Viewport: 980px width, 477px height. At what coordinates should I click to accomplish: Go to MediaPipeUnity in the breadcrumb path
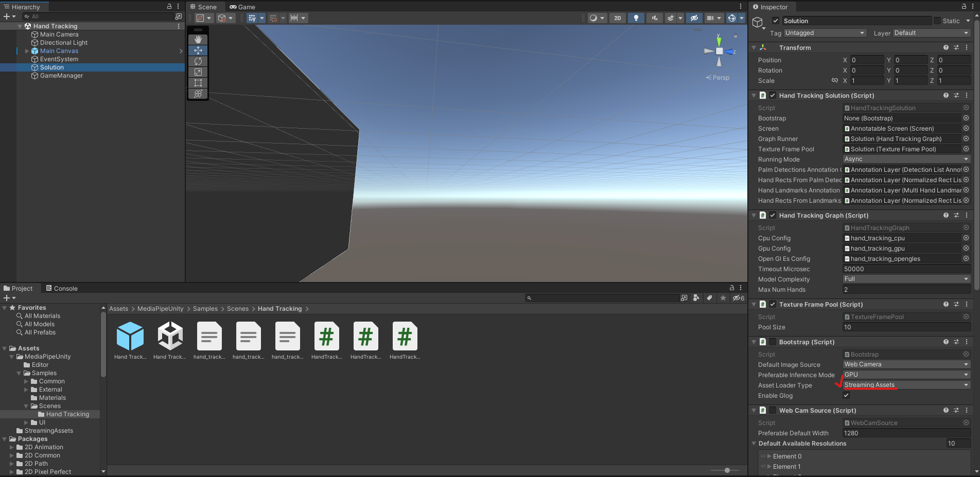(160, 309)
